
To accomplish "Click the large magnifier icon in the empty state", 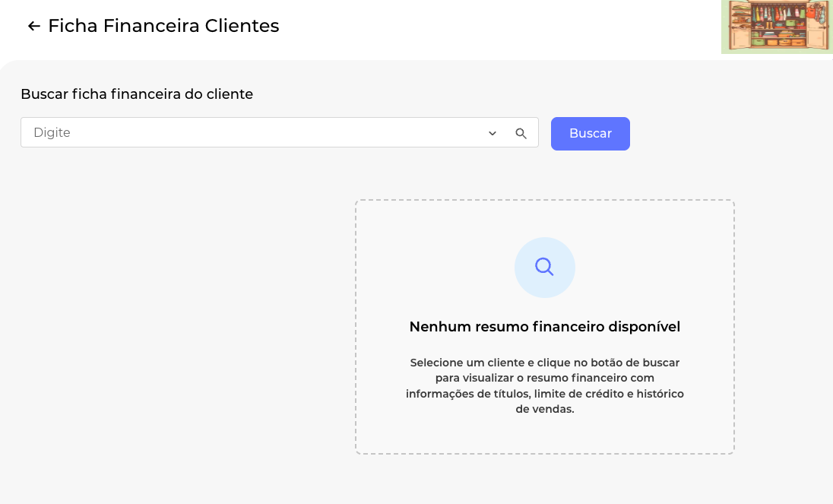I will (x=544, y=267).
